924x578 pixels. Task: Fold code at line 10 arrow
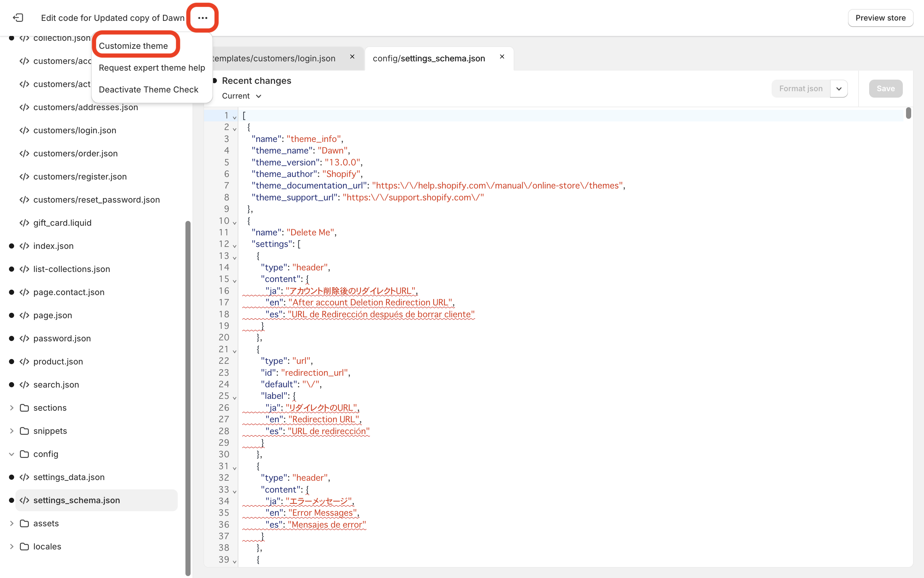235,223
